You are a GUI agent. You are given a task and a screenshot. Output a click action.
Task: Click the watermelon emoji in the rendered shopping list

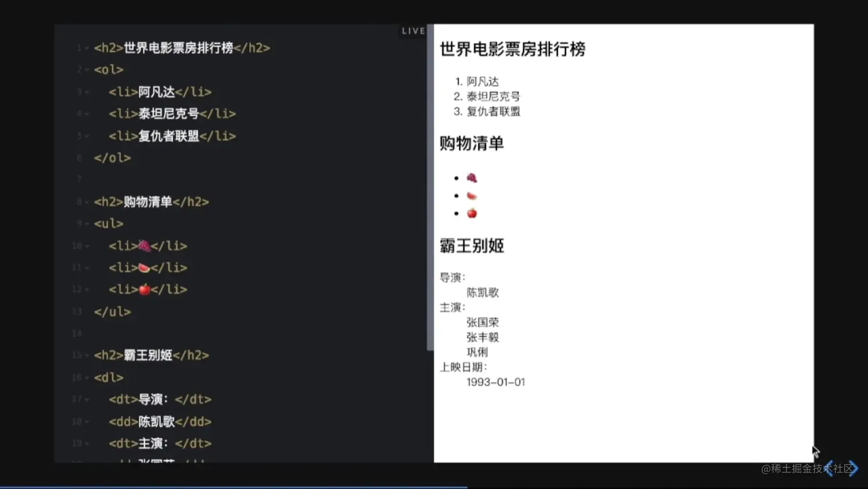471,195
